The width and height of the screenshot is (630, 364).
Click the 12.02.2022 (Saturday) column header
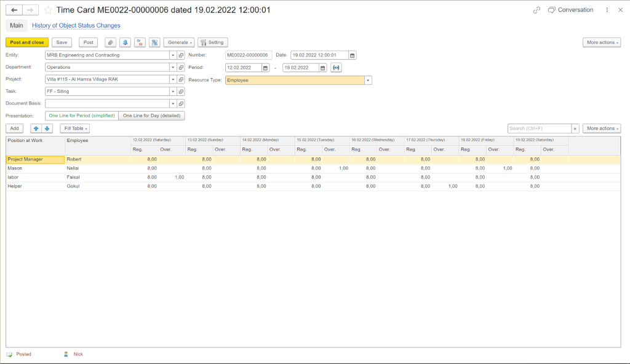158,140
